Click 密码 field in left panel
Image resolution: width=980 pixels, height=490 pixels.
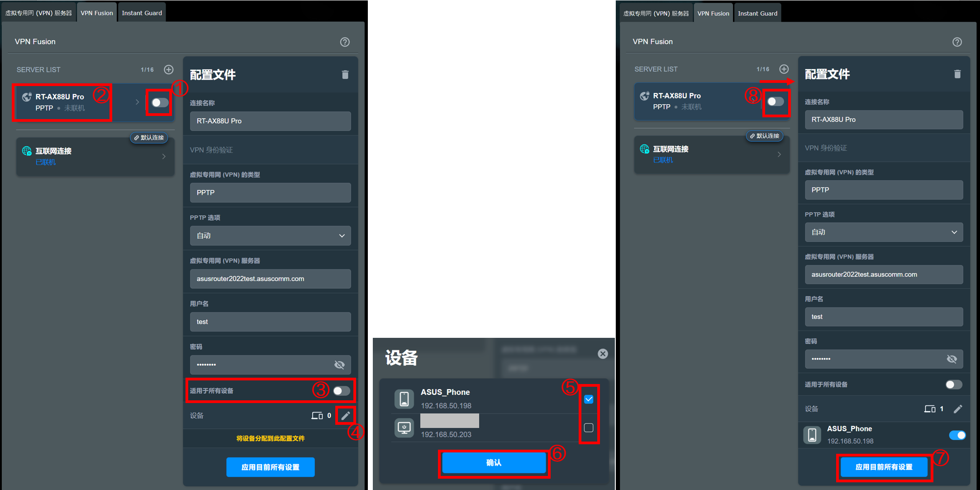(x=271, y=365)
